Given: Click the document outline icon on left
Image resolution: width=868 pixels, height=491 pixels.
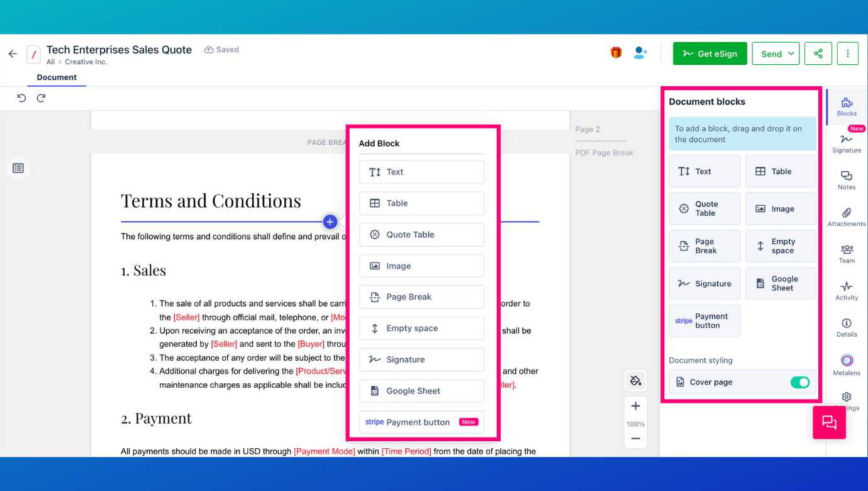Looking at the screenshot, I should 18,168.
